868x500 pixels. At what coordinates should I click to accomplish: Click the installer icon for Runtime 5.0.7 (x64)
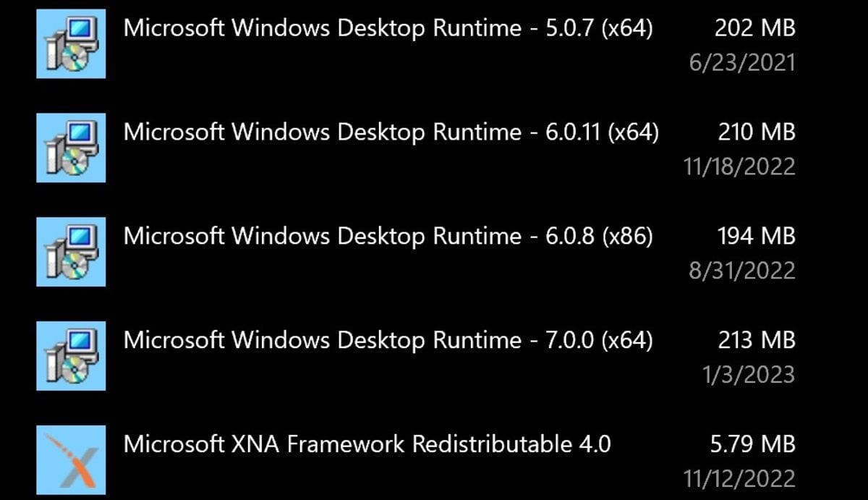point(71,43)
